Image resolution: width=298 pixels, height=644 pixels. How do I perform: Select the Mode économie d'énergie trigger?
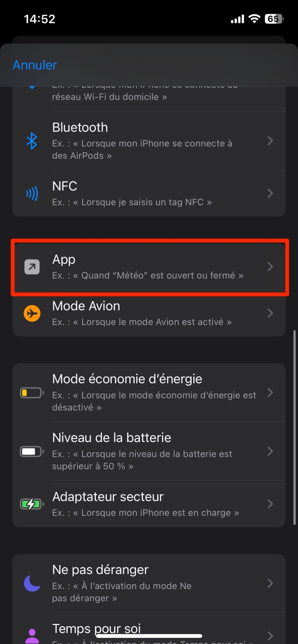tap(149, 392)
